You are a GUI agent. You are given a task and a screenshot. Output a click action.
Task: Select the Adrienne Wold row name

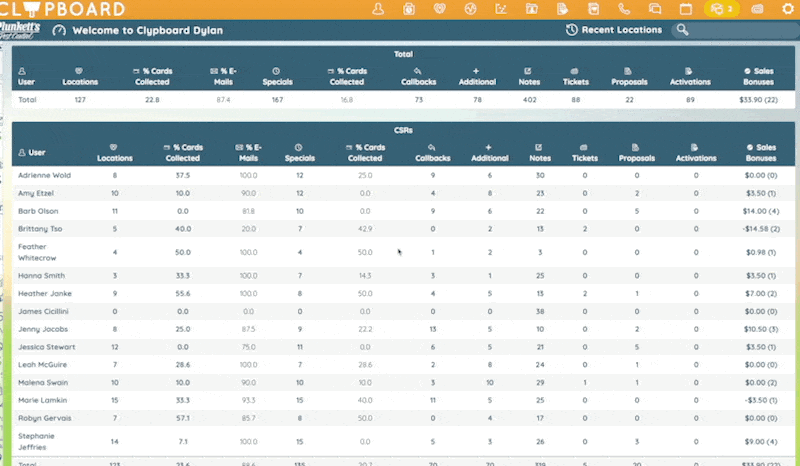[x=44, y=175]
